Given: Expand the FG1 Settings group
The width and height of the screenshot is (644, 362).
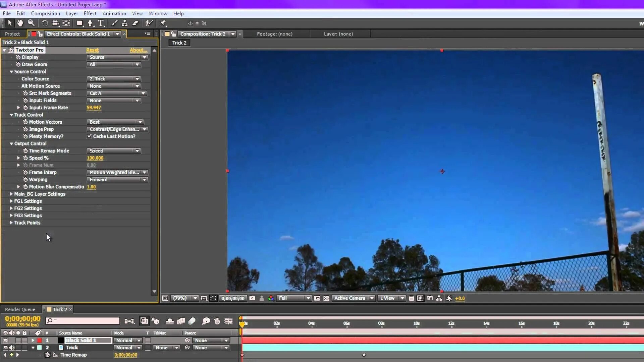Looking at the screenshot, I should [11, 201].
